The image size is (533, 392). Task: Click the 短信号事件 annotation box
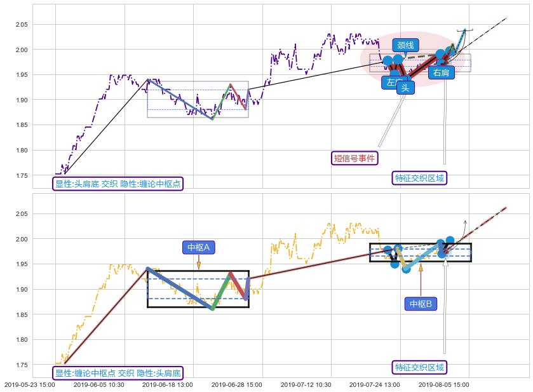click(x=354, y=158)
